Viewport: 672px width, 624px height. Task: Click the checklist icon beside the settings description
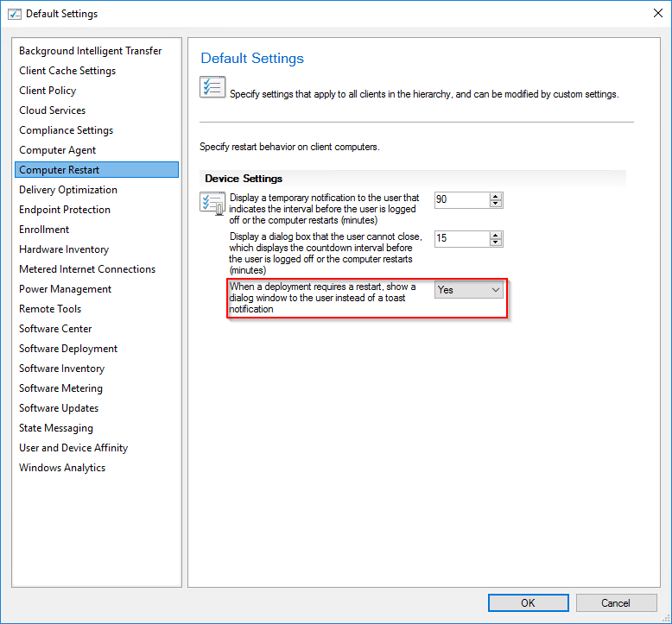(212, 88)
